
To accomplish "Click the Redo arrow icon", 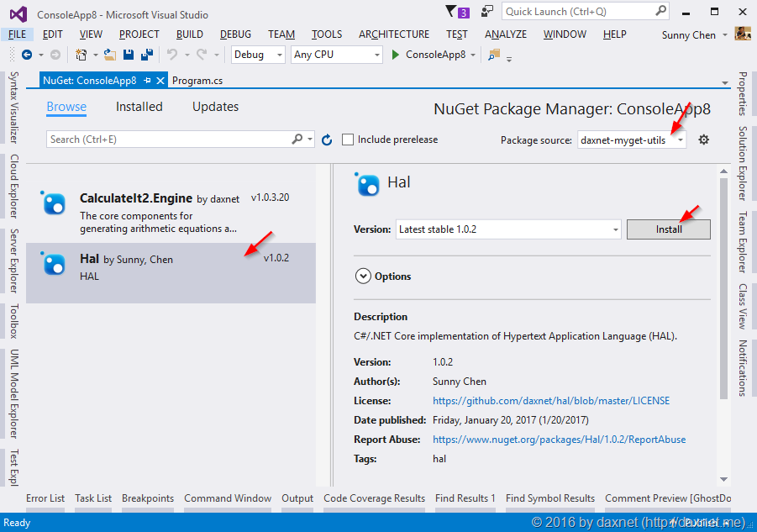I will 202,55.
